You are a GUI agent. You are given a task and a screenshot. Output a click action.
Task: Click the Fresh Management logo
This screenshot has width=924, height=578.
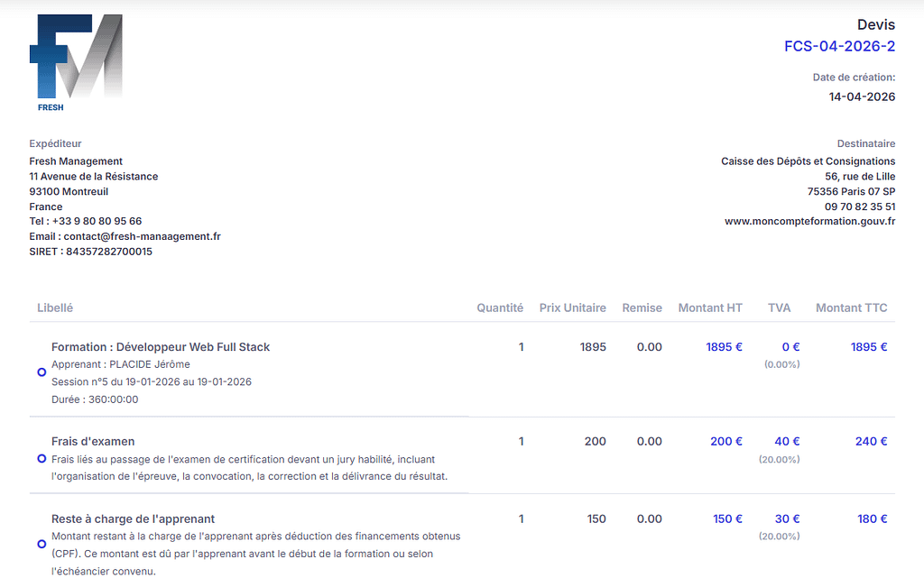pos(76,61)
